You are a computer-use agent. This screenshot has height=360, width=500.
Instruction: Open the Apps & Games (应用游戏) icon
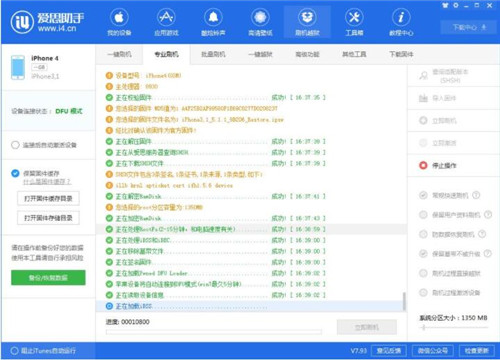tap(166, 17)
